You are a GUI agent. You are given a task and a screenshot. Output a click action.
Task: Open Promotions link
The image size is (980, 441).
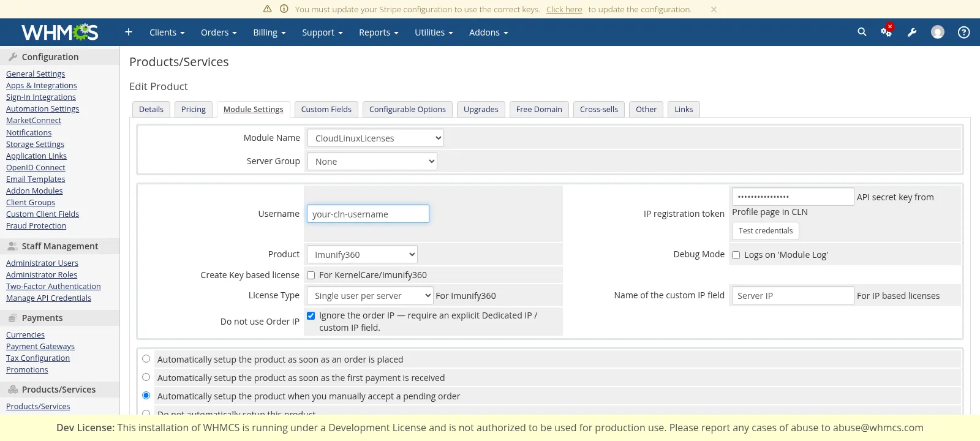point(27,369)
